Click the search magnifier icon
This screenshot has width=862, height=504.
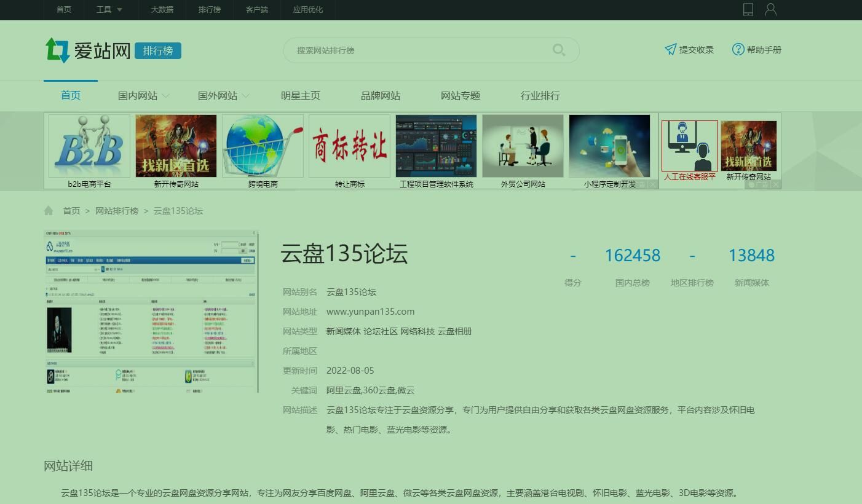[559, 50]
